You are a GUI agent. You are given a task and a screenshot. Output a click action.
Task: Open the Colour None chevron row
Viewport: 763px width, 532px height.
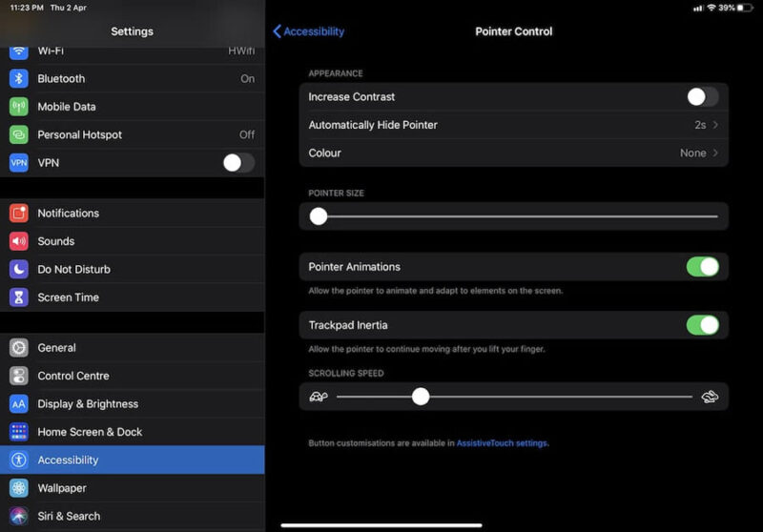[513, 153]
